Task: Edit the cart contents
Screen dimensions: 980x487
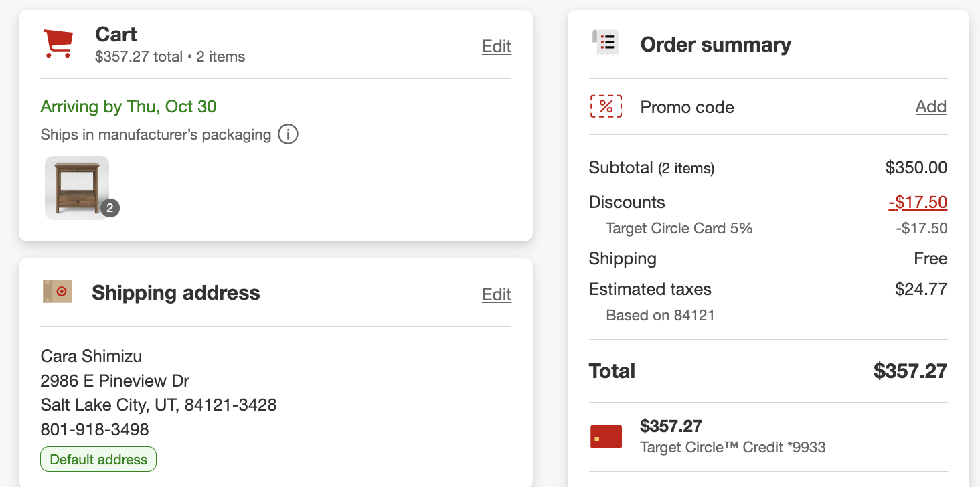Action: (496, 46)
